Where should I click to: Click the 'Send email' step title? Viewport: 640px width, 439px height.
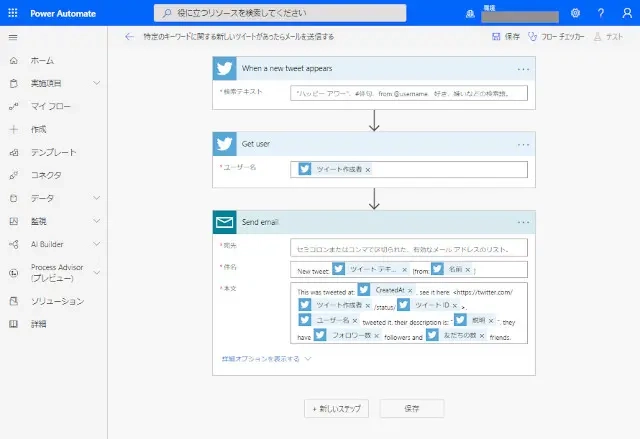point(260,222)
